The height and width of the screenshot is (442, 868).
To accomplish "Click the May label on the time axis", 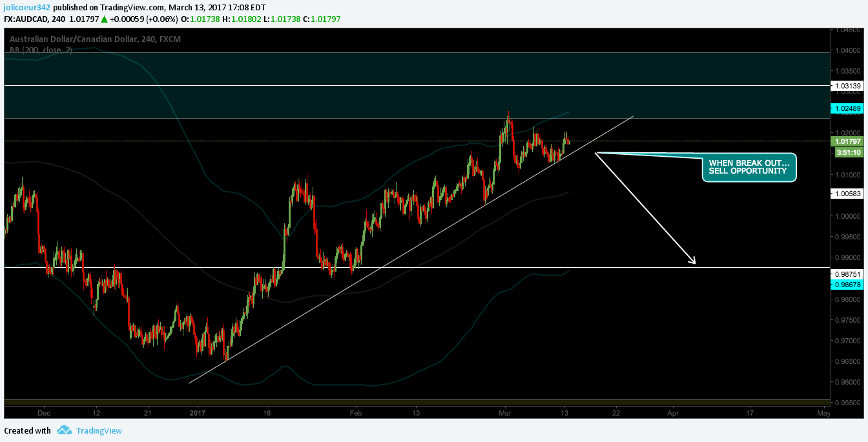I will (x=823, y=412).
